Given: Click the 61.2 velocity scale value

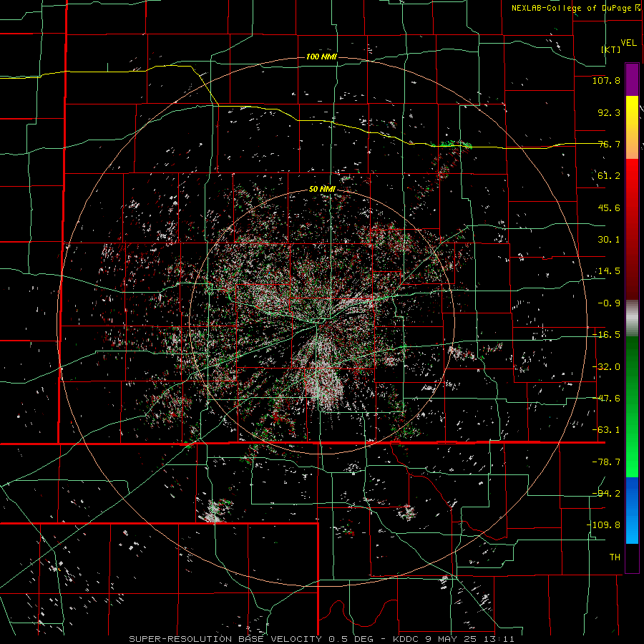Looking at the screenshot, I should pyautogui.click(x=609, y=176).
